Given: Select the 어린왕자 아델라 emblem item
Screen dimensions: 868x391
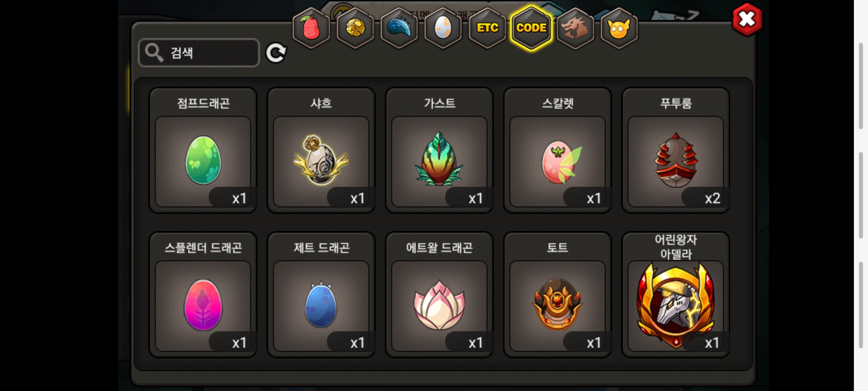Looking at the screenshot, I should click(676, 295).
